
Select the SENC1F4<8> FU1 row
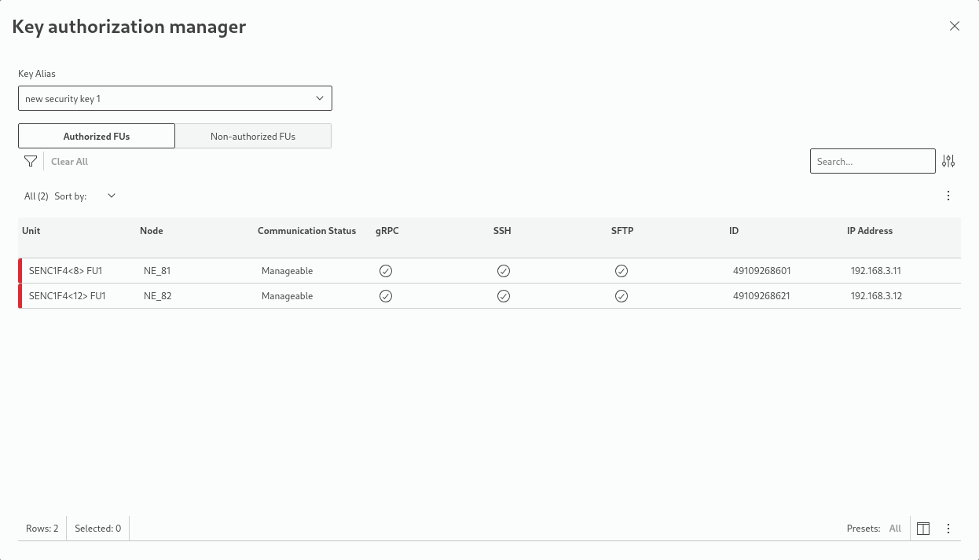pos(66,271)
